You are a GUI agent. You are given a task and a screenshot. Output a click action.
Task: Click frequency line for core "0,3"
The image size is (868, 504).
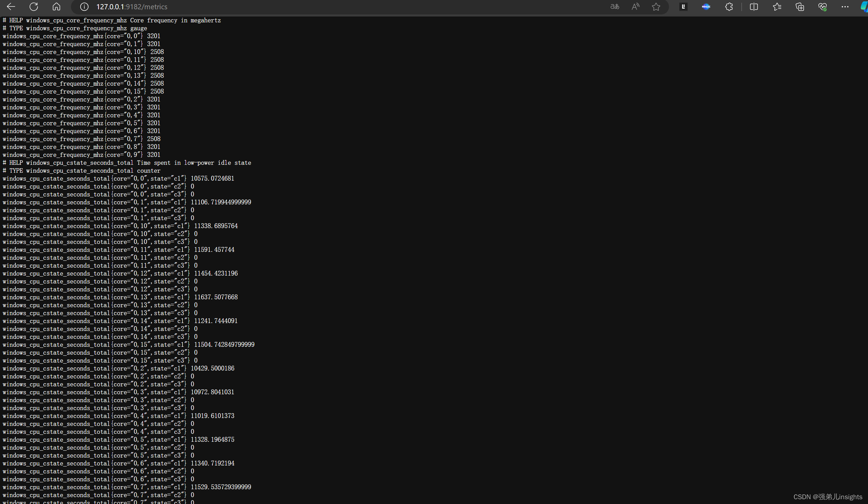click(81, 107)
